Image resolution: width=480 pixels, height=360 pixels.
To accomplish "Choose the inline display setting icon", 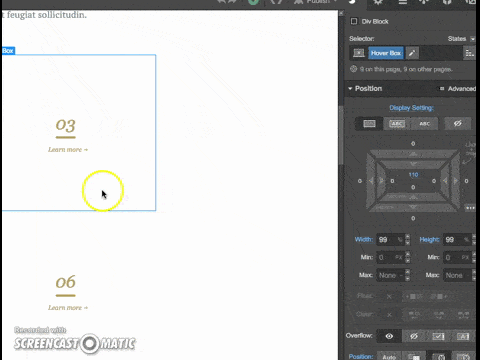I will tap(424, 124).
